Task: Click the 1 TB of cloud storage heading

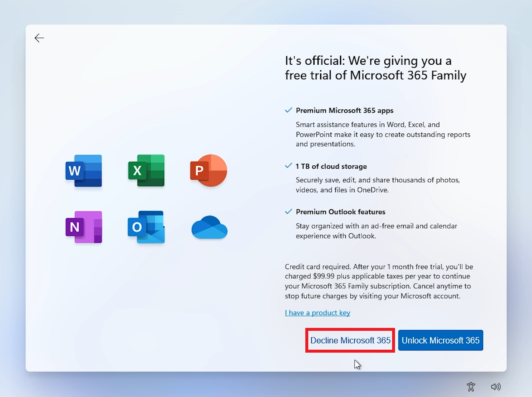Action: [331, 166]
